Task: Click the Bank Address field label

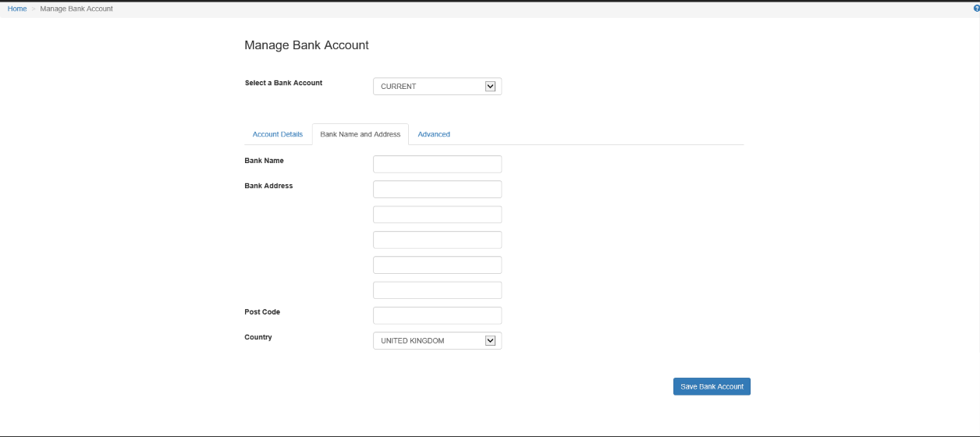Action: click(268, 186)
